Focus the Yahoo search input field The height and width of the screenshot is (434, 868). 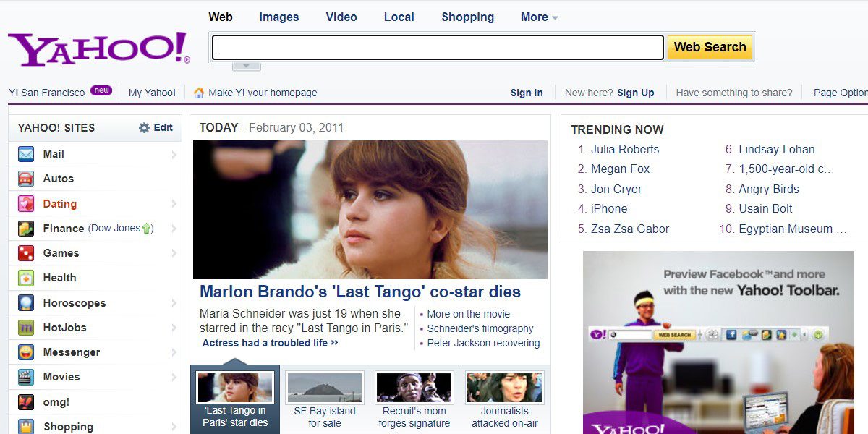click(x=438, y=48)
